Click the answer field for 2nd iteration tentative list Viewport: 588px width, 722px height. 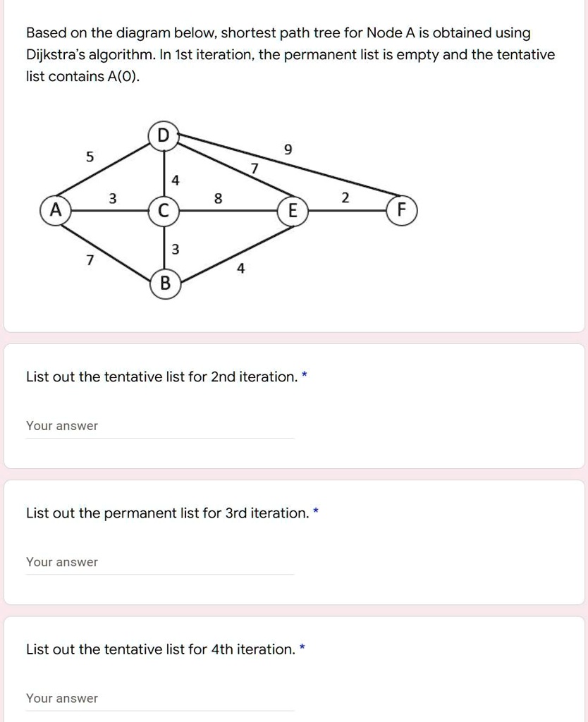point(159,425)
